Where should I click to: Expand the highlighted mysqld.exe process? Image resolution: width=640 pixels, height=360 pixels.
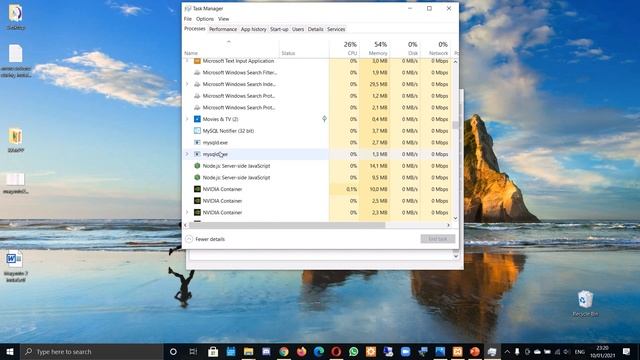point(187,154)
